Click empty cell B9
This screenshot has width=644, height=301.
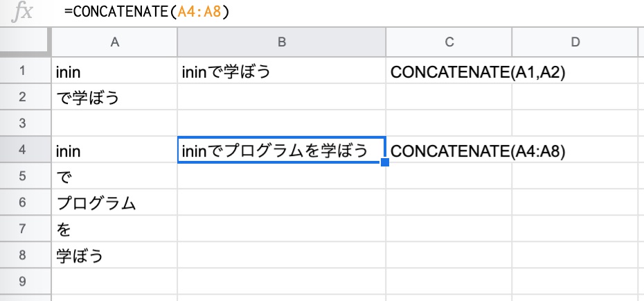point(281,282)
